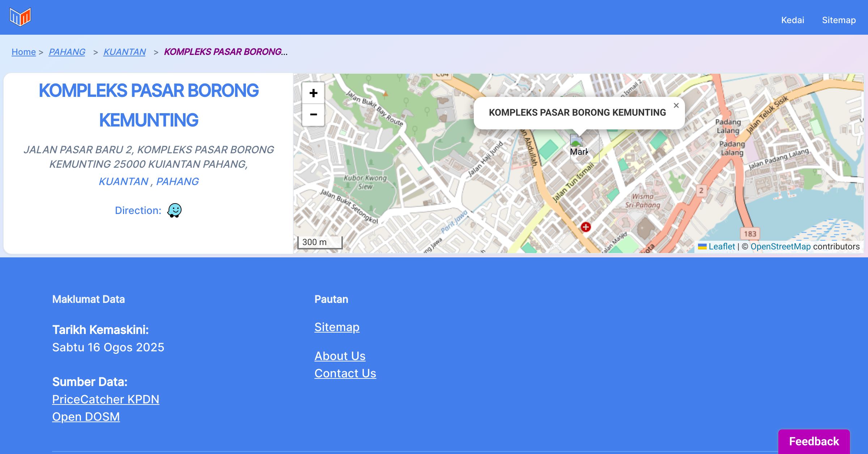The image size is (868, 454).
Task: Open the Open DOSM link
Action: (x=86, y=417)
